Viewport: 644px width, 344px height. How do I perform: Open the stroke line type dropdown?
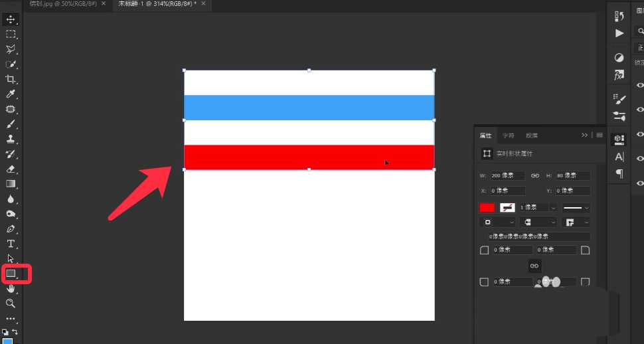576,208
